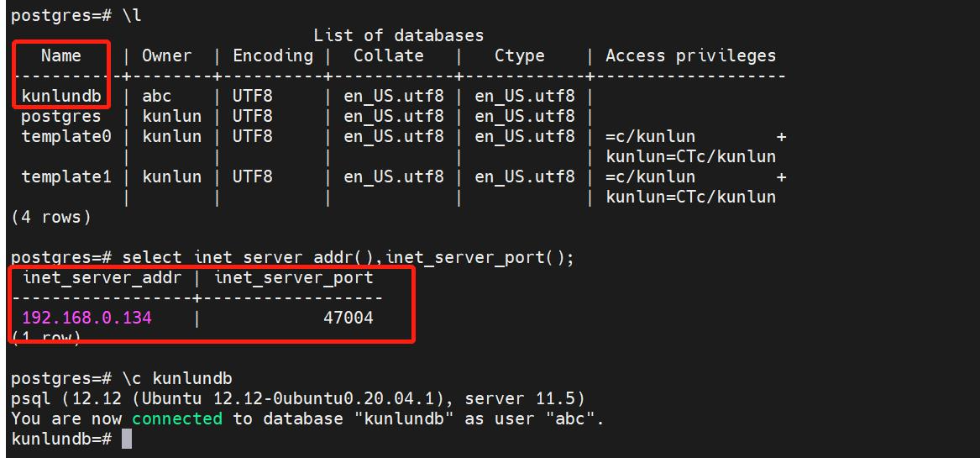Screen dimensions: 980x458
Task: Click the owner abc of kunlundb
Action: click(x=157, y=96)
